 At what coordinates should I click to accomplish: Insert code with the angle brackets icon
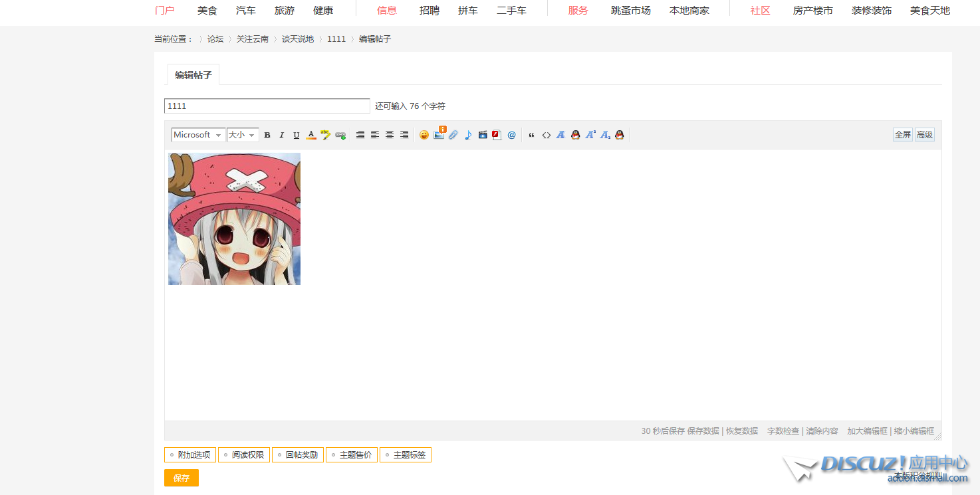(x=546, y=135)
